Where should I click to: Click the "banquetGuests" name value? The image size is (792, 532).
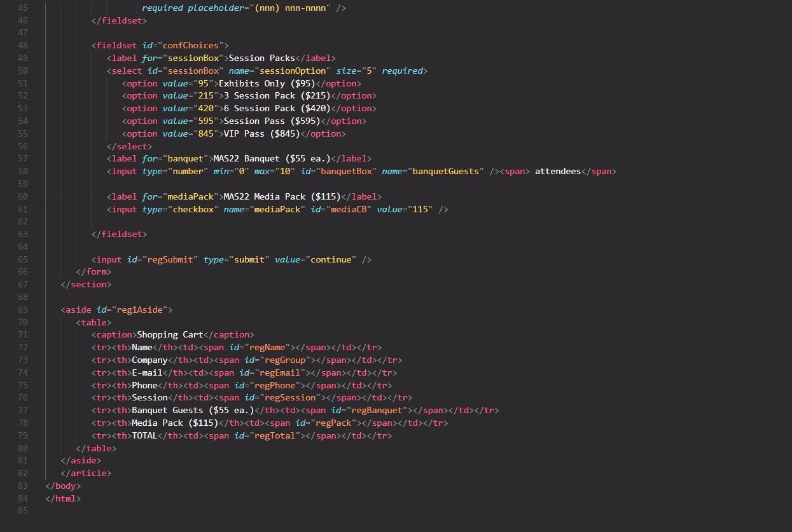[x=445, y=171]
